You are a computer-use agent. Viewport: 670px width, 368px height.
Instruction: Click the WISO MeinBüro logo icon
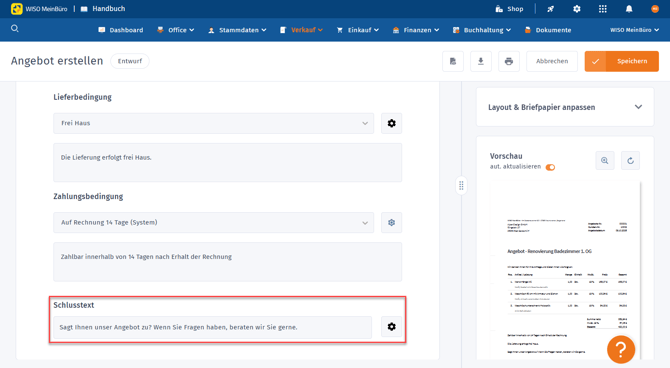[x=17, y=9]
